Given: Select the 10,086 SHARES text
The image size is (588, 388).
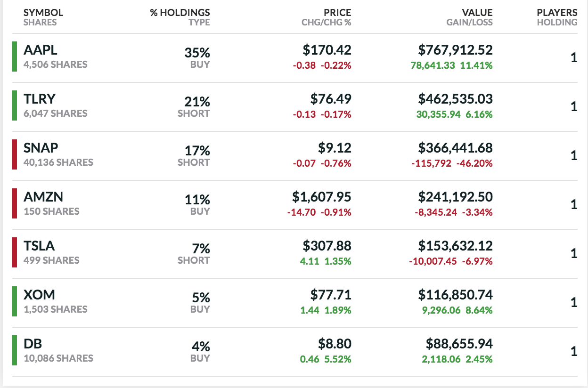Looking at the screenshot, I should pos(58,358).
